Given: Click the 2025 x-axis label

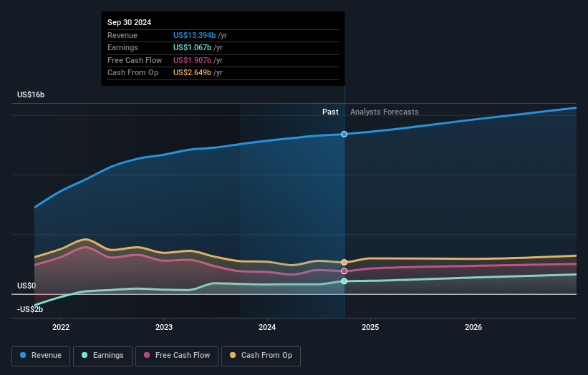Looking at the screenshot, I should (370, 327).
